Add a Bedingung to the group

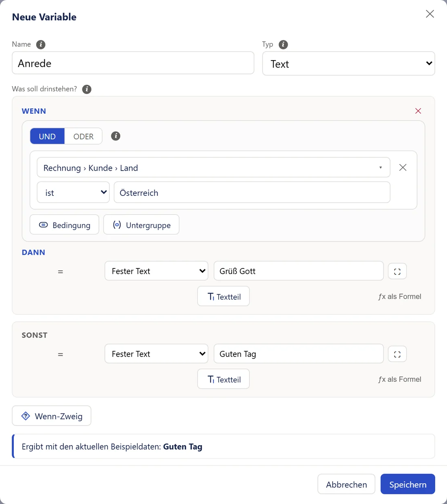(x=65, y=225)
